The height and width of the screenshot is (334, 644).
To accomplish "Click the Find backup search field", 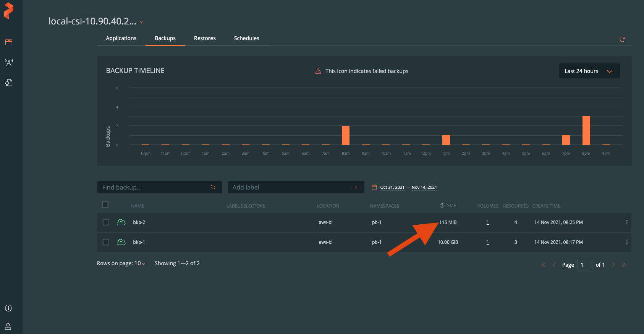I will pyautogui.click(x=160, y=187).
